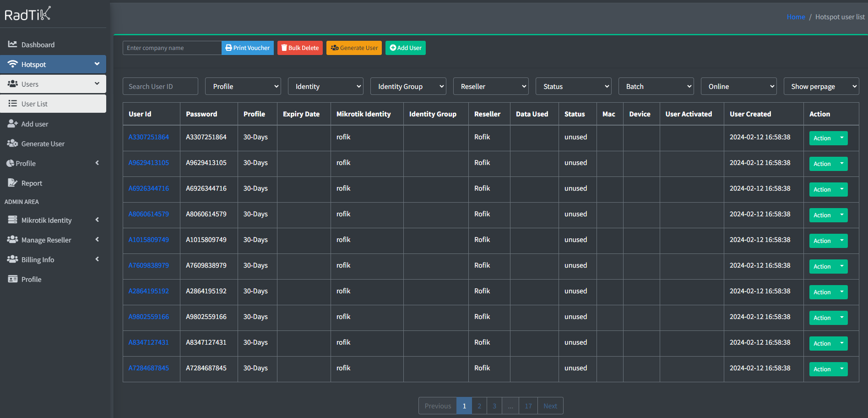The image size is (868, 418).
Task: Expand the sidebar Profile submenu arrow
Action: [97, 163]
